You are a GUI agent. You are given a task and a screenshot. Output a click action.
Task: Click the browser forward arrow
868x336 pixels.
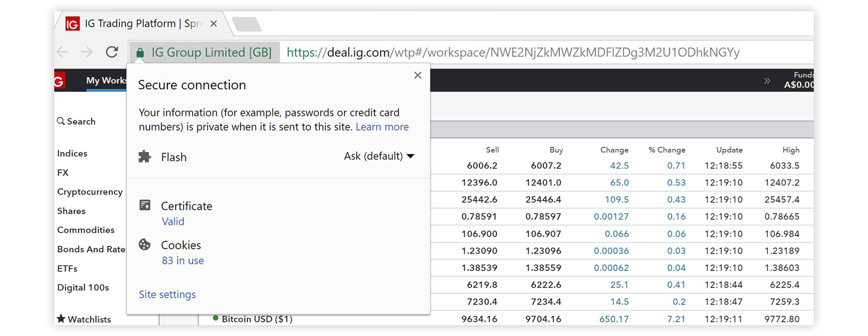[x=87, y=52]
